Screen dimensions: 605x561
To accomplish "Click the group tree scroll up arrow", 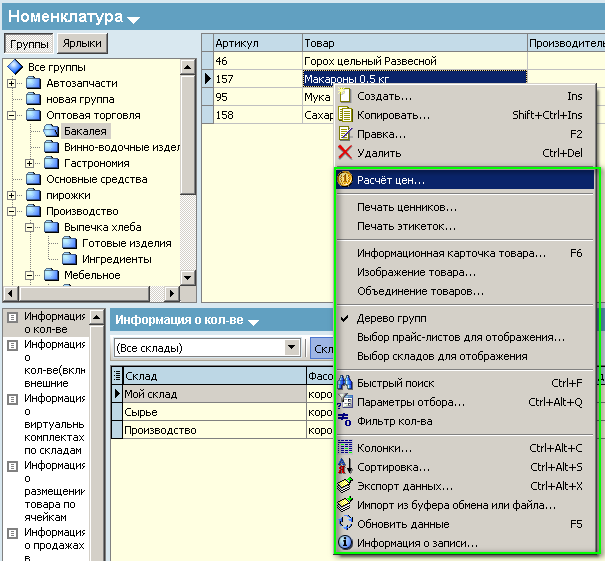I will 188,67.
